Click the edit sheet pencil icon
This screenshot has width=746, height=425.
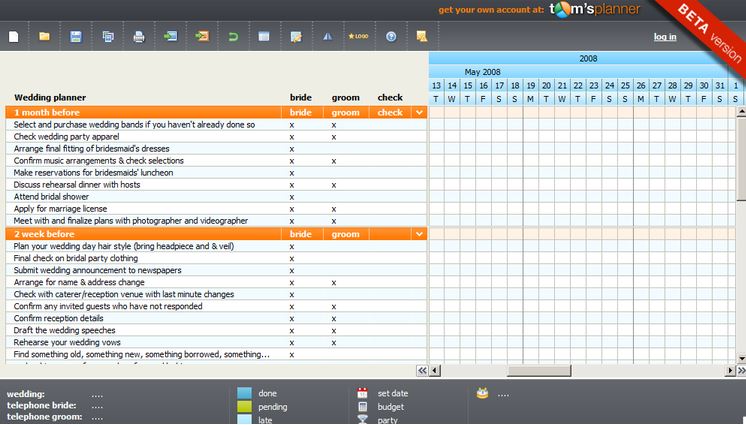coord(296,37)
